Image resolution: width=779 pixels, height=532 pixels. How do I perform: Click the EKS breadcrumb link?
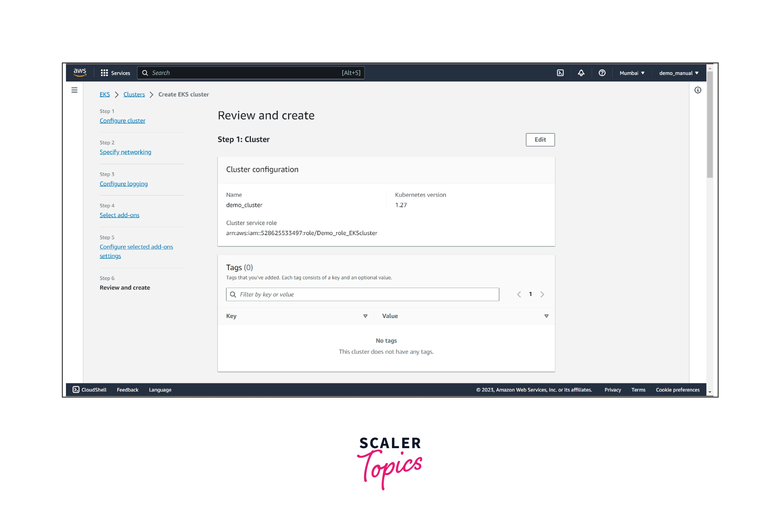point(105,94)
